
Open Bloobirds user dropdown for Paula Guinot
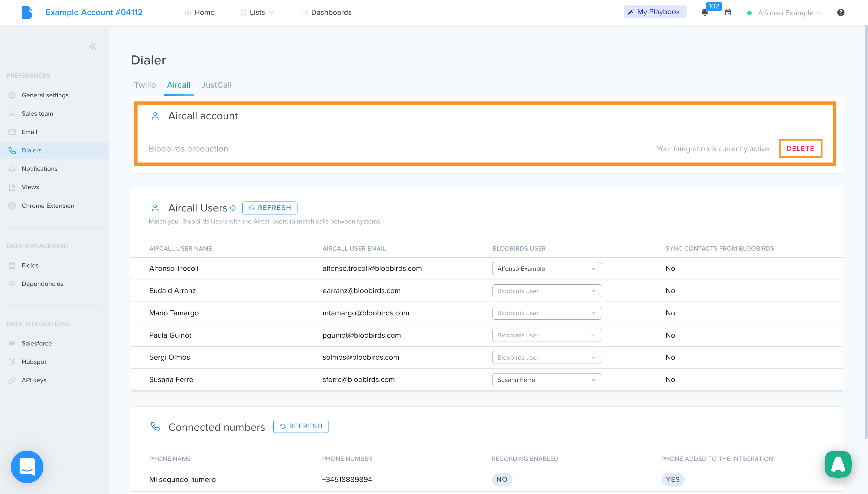(546, 335)
